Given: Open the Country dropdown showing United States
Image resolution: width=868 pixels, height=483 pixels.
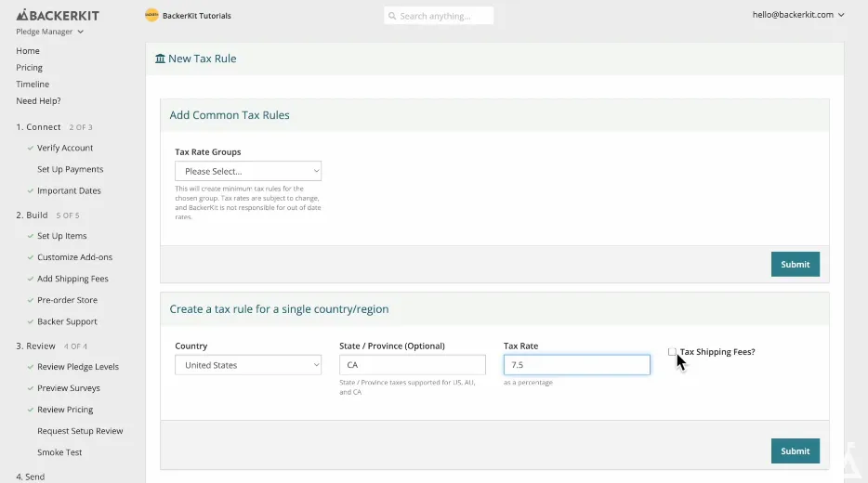Looking at the screenshot, I should point(248,365).
